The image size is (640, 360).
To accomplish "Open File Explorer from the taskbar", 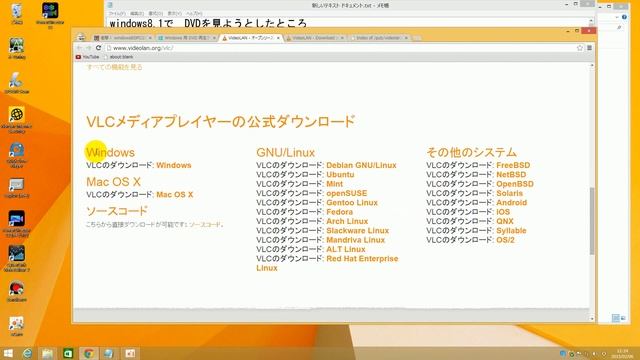I will [48, 353].
